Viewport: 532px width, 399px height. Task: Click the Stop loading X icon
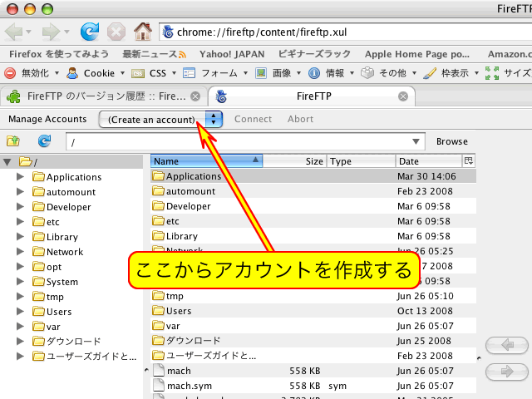pos(116,32)
